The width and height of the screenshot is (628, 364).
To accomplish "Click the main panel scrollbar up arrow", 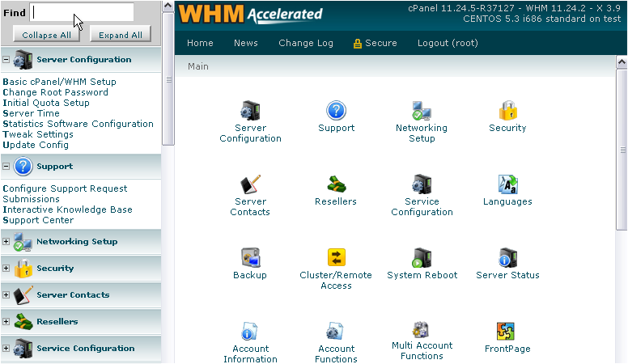I will click(622, 62).
